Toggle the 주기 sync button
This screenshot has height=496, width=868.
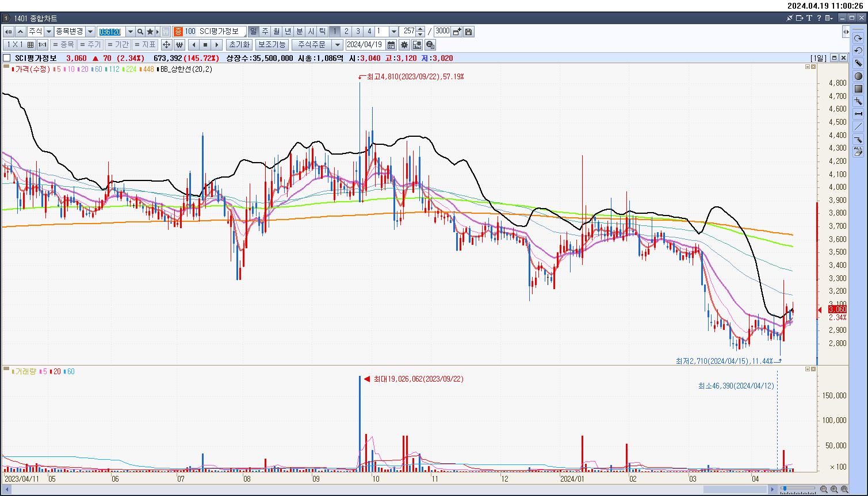(90, 45)
